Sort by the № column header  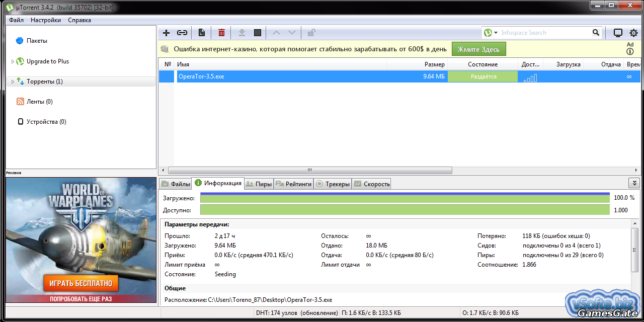[x=168, y=64]
